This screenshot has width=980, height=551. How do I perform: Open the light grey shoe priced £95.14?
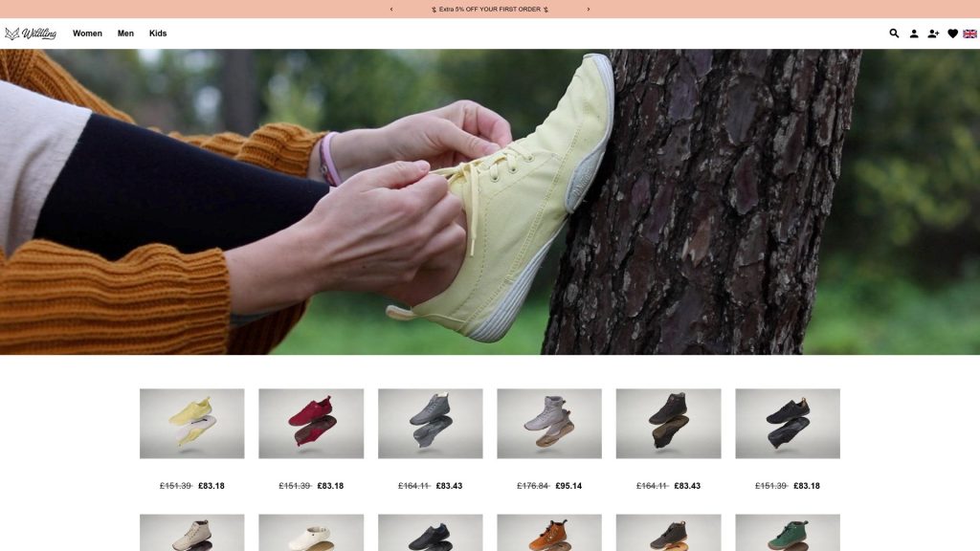[x=549, y=423]
